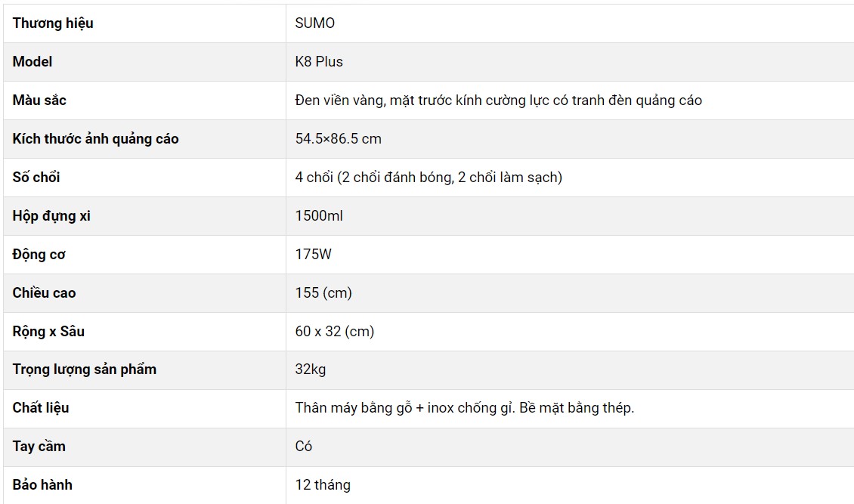
Task: Click the "Số chổi" row label
Action: pos(36,178)
